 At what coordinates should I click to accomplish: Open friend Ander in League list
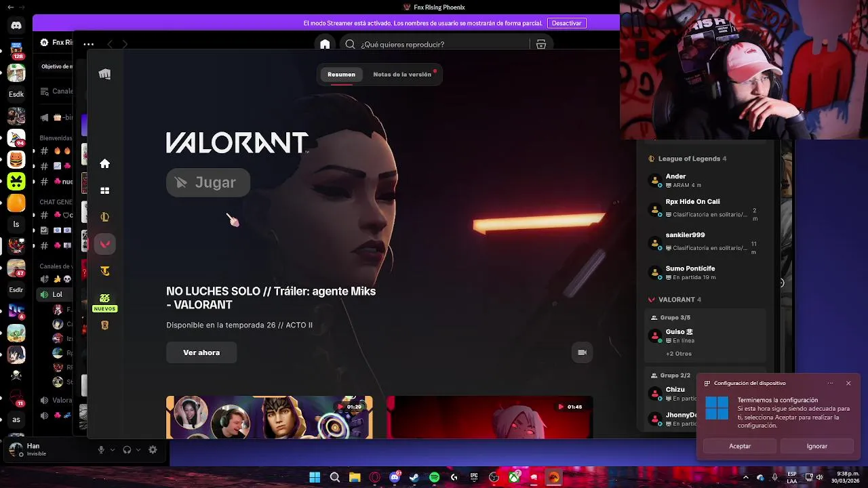point(705,180)
